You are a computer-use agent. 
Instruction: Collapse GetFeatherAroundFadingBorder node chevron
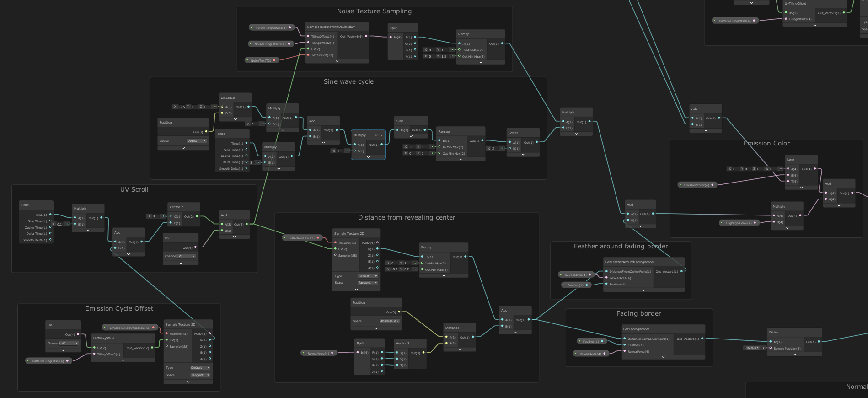coord(644,290)
